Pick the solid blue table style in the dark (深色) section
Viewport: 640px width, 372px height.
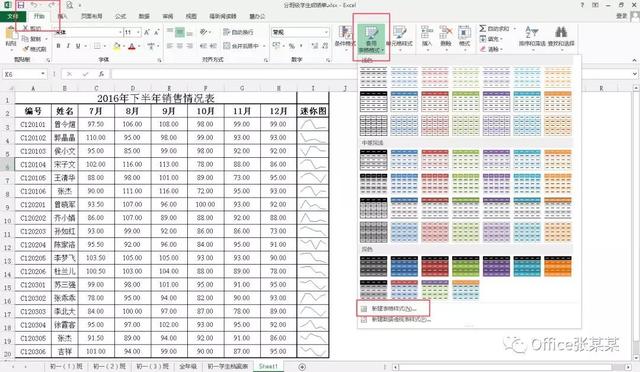(x=404, y=266)
